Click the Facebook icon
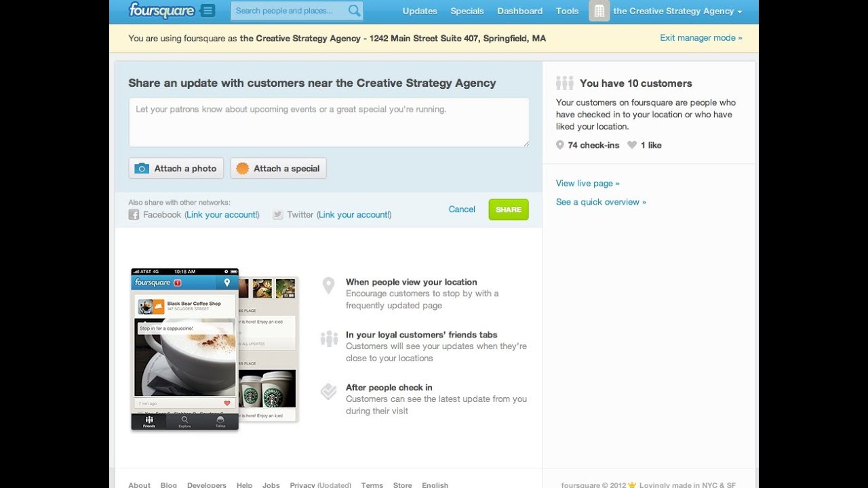868x488 pixels. coord(134,215)
